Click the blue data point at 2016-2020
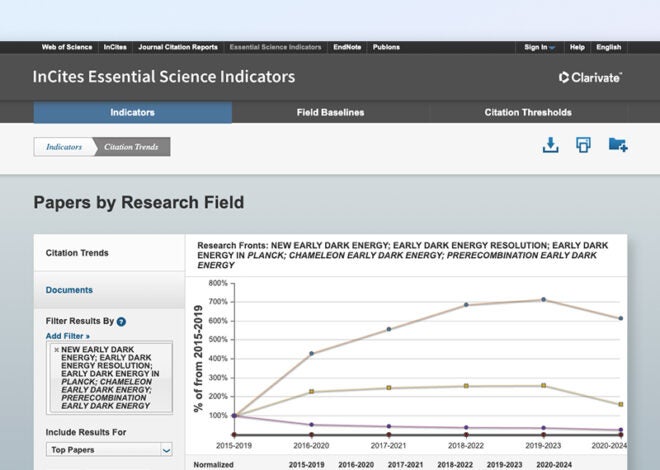The height and width of the screenshot is (470, 660). point(311,354)
